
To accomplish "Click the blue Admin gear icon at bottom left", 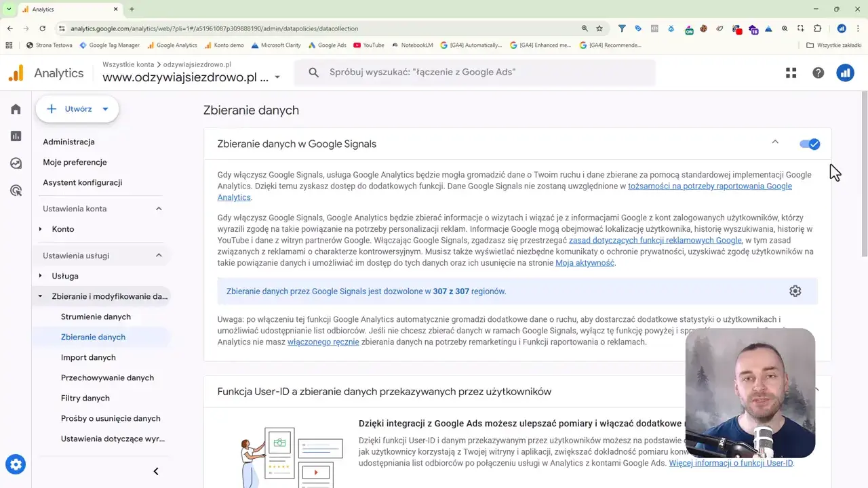I will (x=16, y=465).
